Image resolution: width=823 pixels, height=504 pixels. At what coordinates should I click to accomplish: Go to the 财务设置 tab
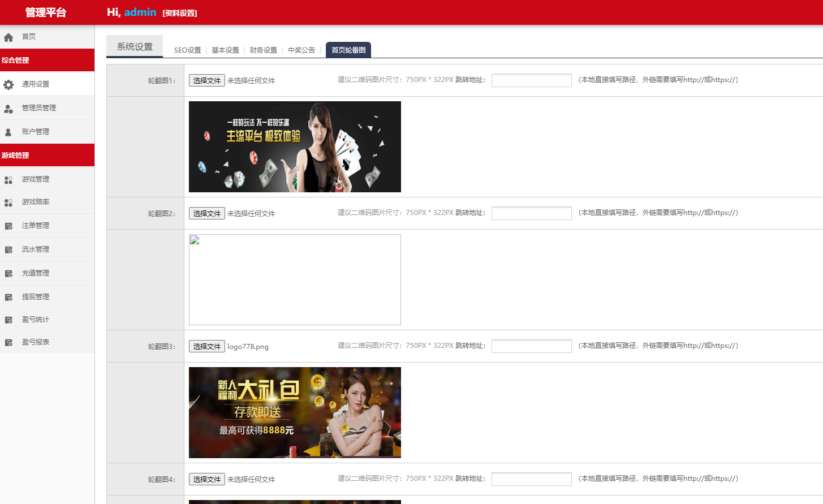pos(263,50)
